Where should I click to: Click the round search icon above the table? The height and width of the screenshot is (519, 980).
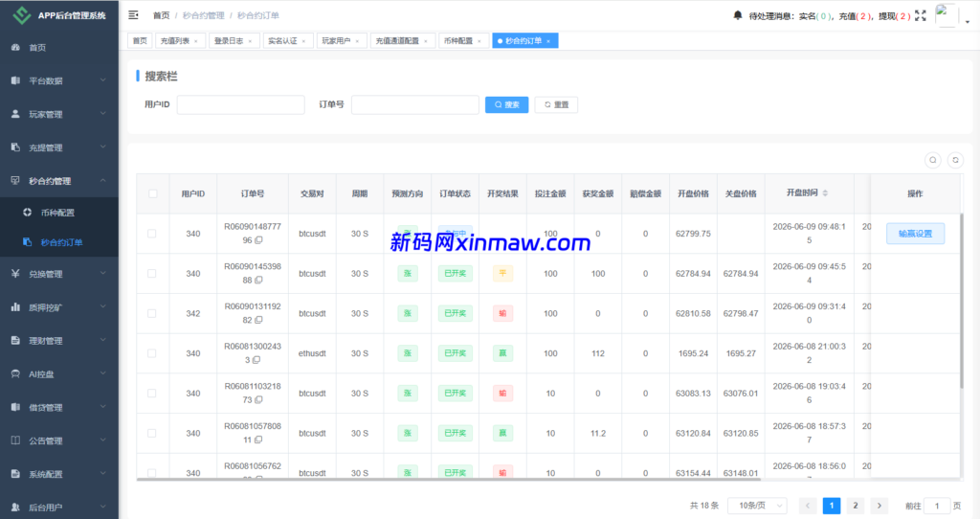tap(932, 160)
